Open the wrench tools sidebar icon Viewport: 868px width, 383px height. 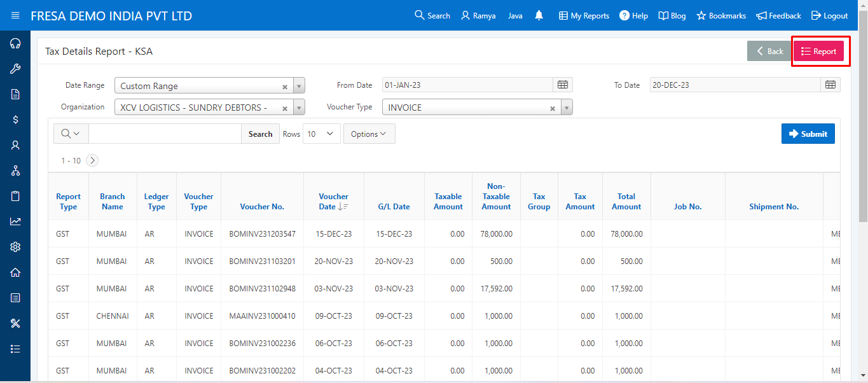15,69
